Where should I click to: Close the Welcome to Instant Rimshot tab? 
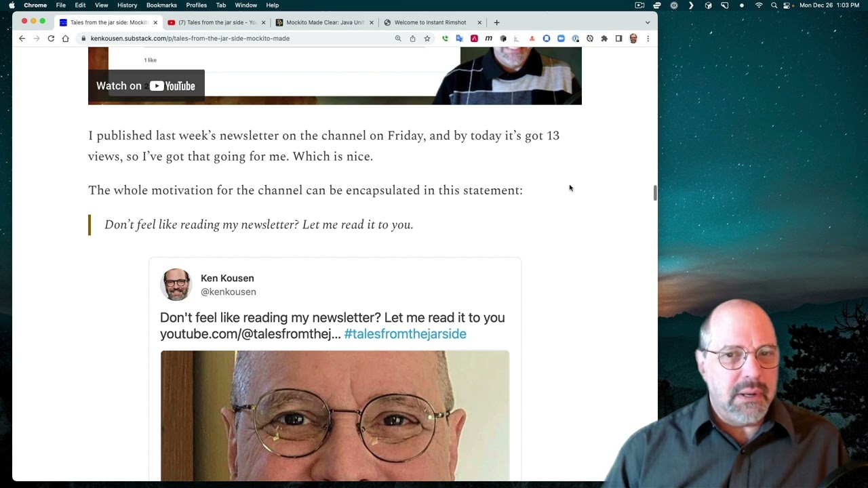point(479,22)
